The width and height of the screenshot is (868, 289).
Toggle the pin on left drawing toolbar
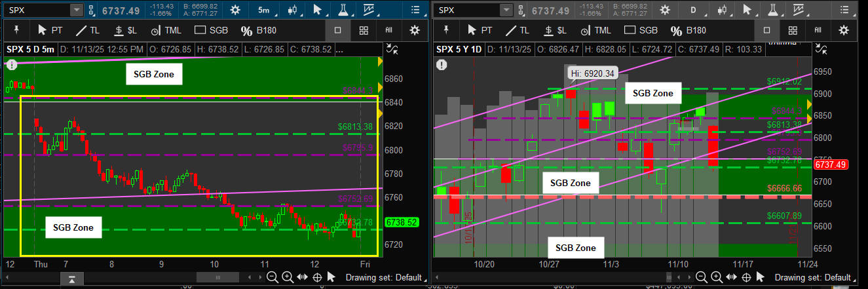point(16,30)
